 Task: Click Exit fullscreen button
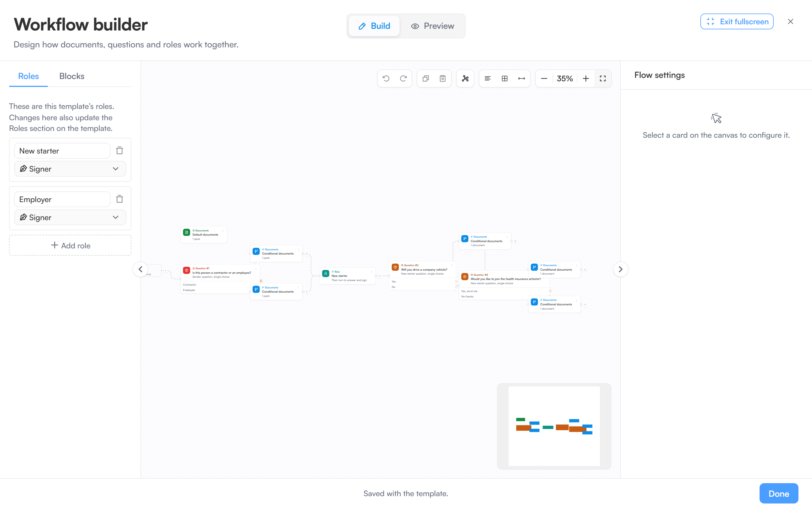[737, 21]
